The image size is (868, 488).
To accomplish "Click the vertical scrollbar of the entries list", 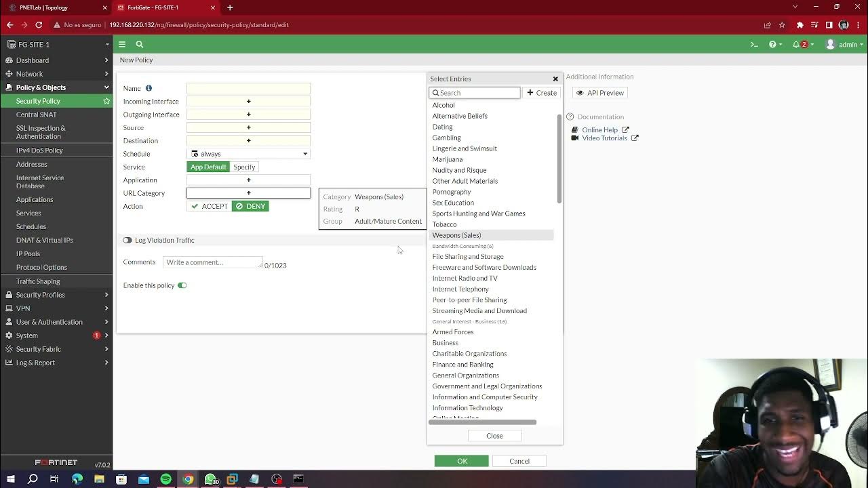I will (x=559, y=158).
